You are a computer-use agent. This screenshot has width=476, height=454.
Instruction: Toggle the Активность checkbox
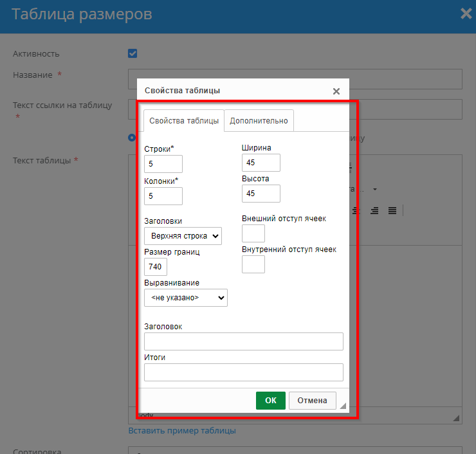pos(133,53)
